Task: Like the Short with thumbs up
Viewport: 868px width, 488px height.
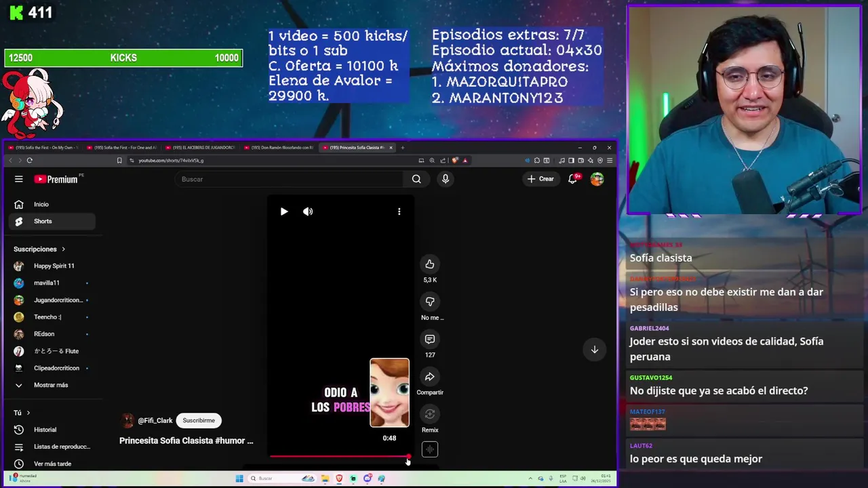Action: 429,264
